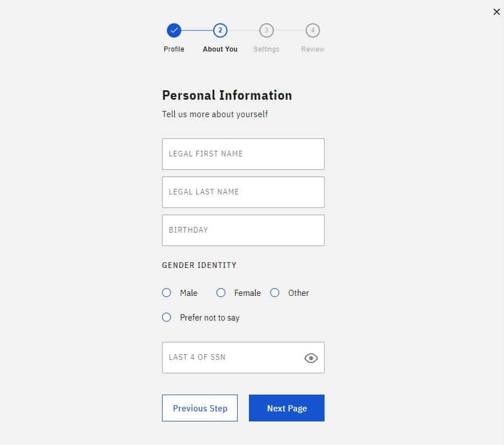Click the Previous Step button
The image size is (504, 445).
click(x=200, y=408)
